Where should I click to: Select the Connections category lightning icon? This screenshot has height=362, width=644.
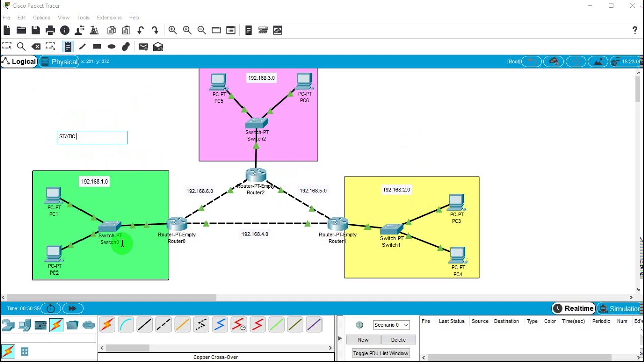pos(56,325)
